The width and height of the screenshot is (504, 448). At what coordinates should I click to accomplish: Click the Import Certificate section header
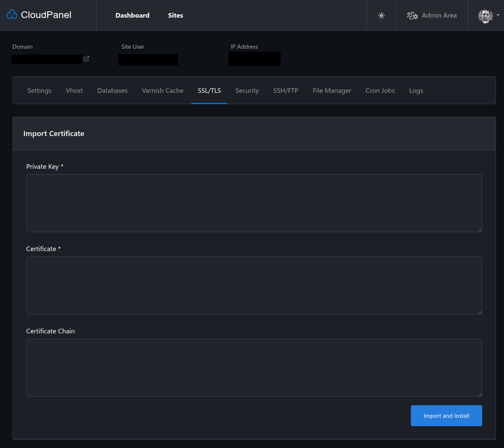point(54,133)
